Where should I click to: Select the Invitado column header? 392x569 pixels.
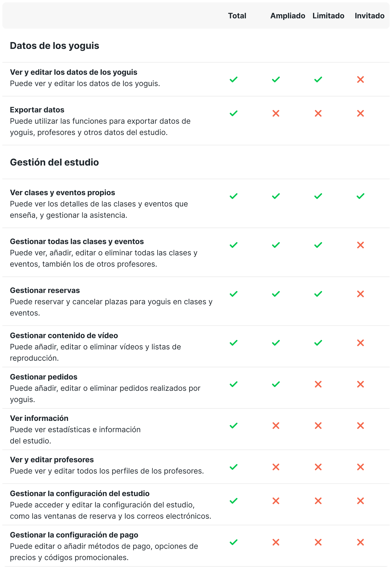tap(369, 16)
